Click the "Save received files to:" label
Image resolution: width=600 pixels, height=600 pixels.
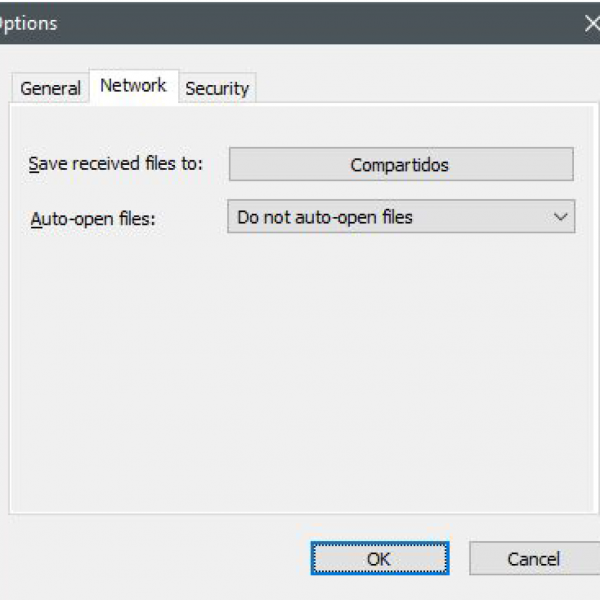click(115, 164)
